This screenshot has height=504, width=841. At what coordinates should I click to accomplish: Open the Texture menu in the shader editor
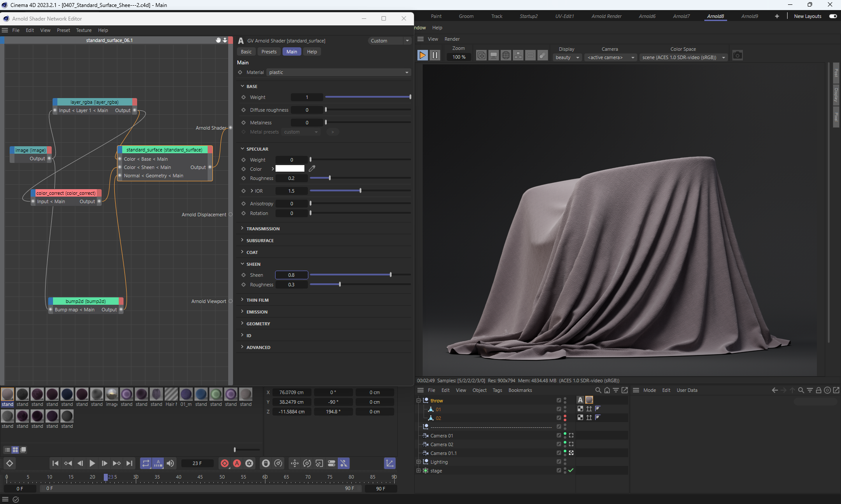tap(84, 30)
